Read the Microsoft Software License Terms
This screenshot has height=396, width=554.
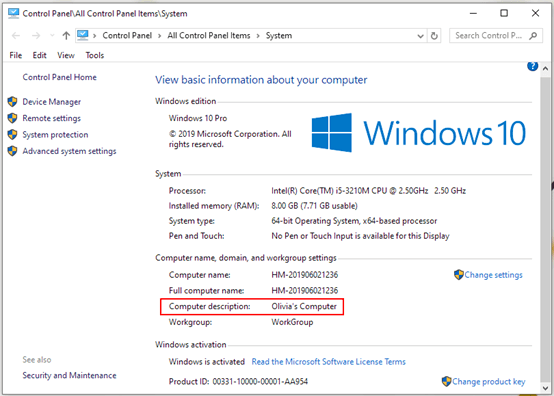[329, 362]
